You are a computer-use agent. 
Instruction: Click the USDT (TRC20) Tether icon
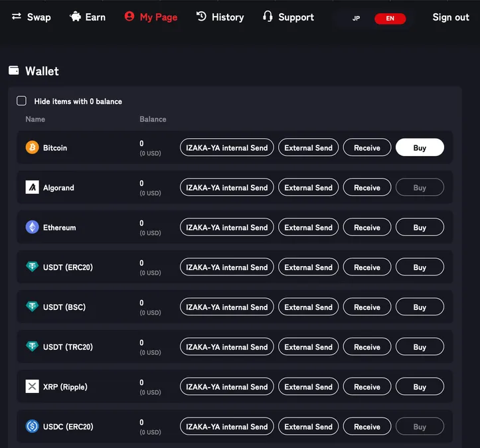click(32, 346)
